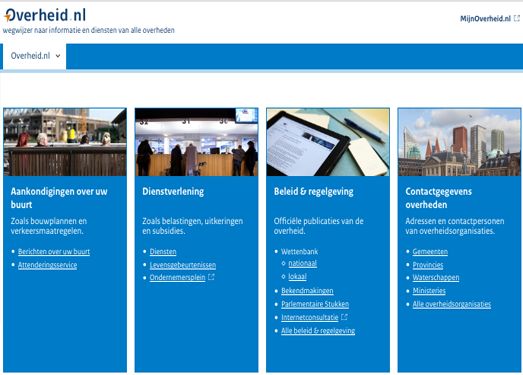Open the Diensten link

163,252
